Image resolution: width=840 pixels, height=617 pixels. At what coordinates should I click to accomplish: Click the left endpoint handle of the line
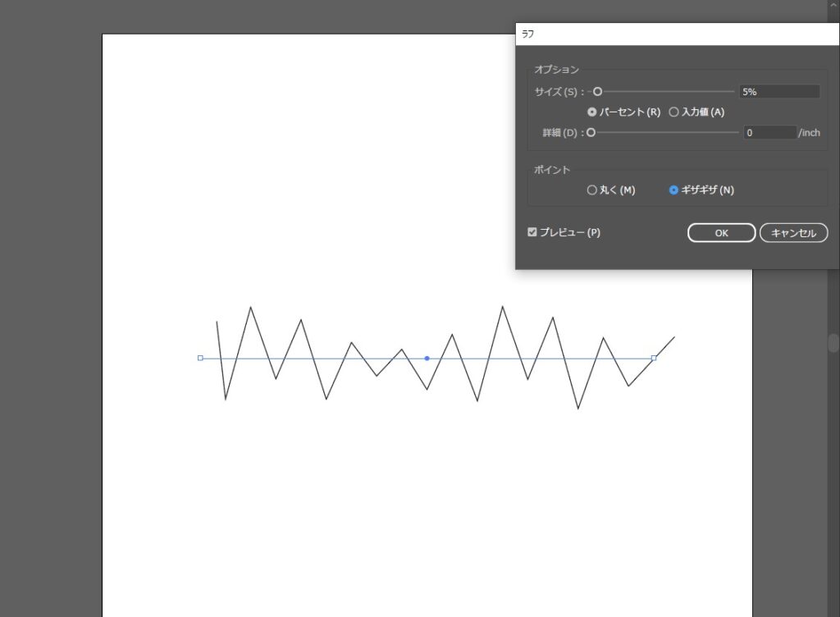[x=200, y=358]
